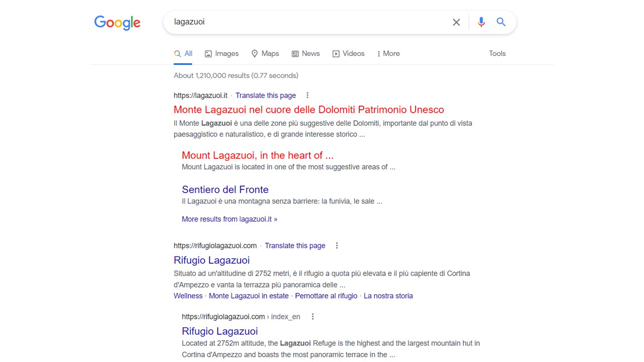Image resolution: width=644 pixels, height=362 pixels.
Task: Open the first Rifugio Lagazuoi result title
Action: pos(211,260)
